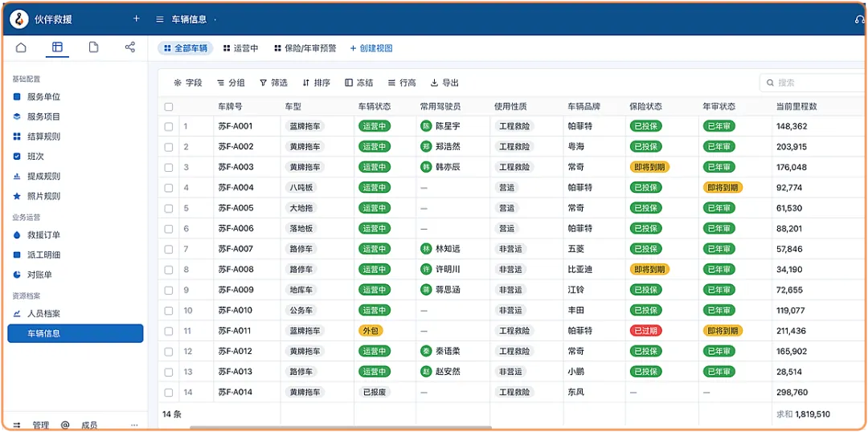Click the 车辆状态 column header
The width and height of the screenshot is (868, 432).
click(375, 106)
